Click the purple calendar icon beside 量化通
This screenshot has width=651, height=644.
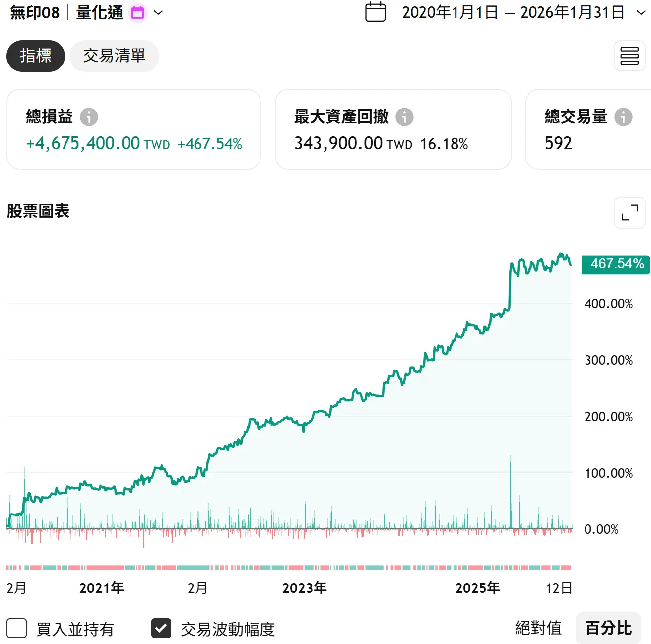[138, 13]
